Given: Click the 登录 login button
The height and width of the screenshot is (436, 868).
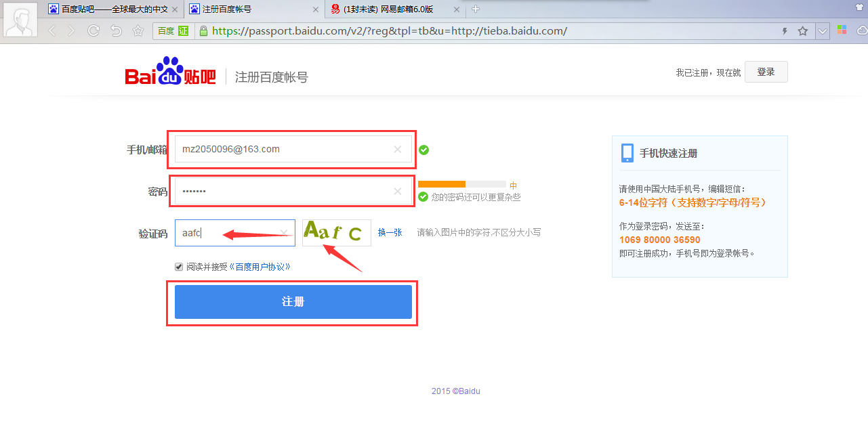Looking at the screenshot, I should click(766, 72).
